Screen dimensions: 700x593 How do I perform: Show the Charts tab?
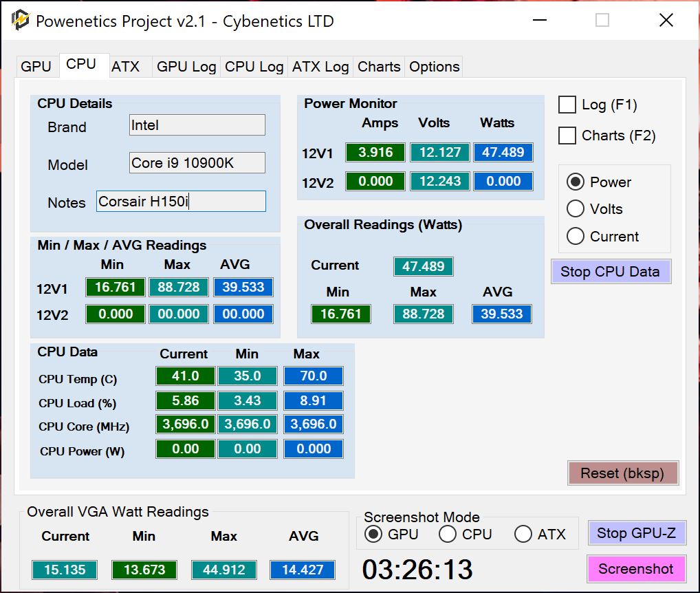click(x=379, y=67)
